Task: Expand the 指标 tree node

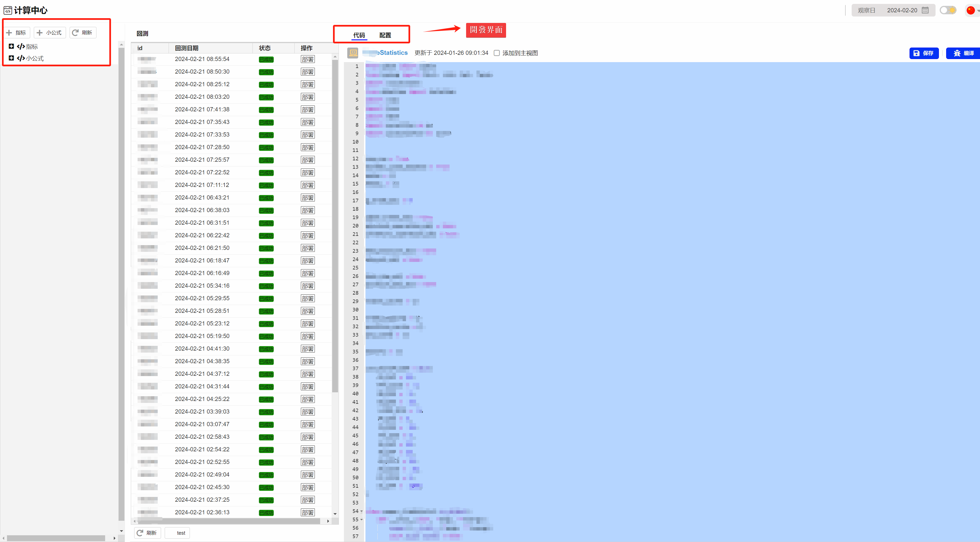Action: point(11,46)
